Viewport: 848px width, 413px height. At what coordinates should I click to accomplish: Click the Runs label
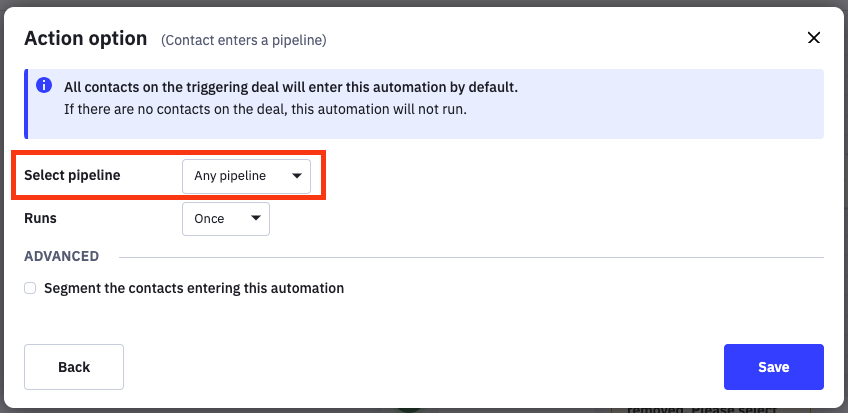[x=40, y=217]
